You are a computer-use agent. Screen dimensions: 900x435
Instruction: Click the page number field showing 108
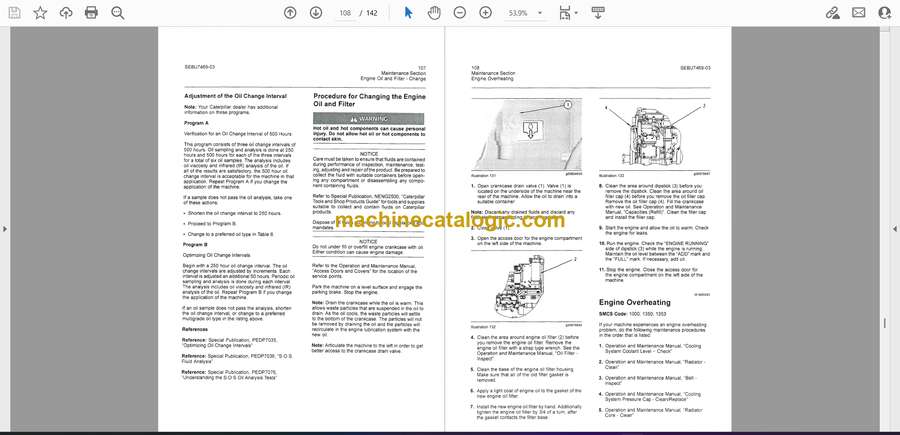tap(345, 13)
